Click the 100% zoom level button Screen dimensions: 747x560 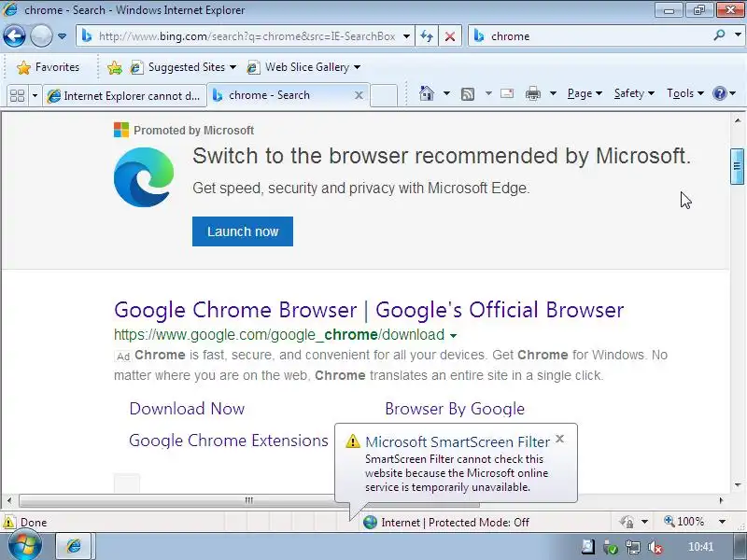684,522
